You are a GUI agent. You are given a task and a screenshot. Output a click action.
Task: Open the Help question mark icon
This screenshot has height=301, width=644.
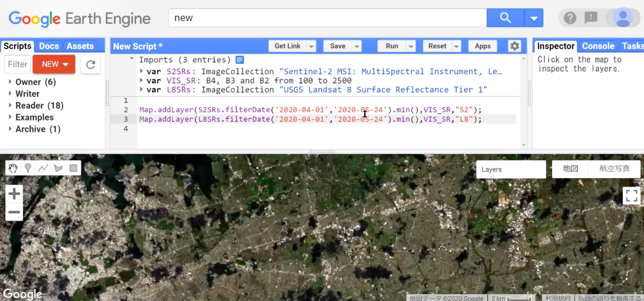570,18
